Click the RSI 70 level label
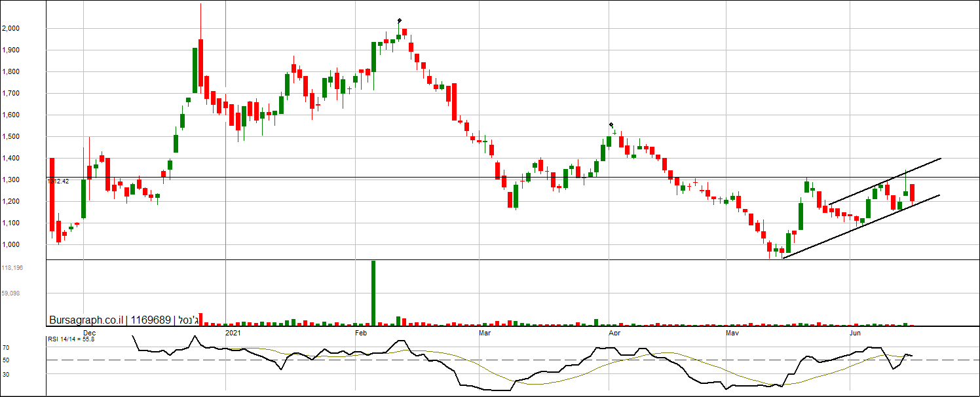The height and width of the screenshot is (397, 980). point(5,348)
